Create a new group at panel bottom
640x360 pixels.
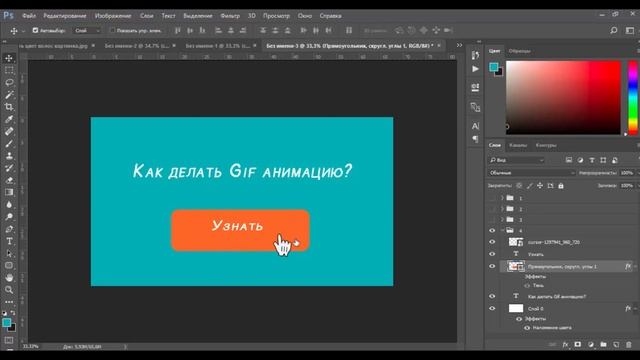tap(603, 345)
